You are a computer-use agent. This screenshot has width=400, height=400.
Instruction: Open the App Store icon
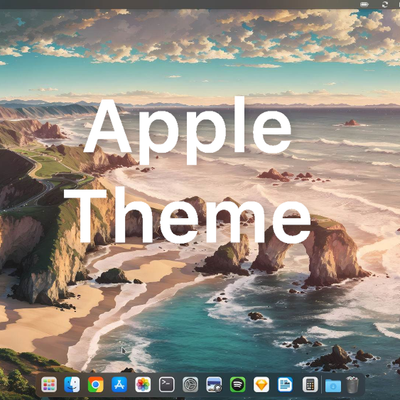[119, 385]
